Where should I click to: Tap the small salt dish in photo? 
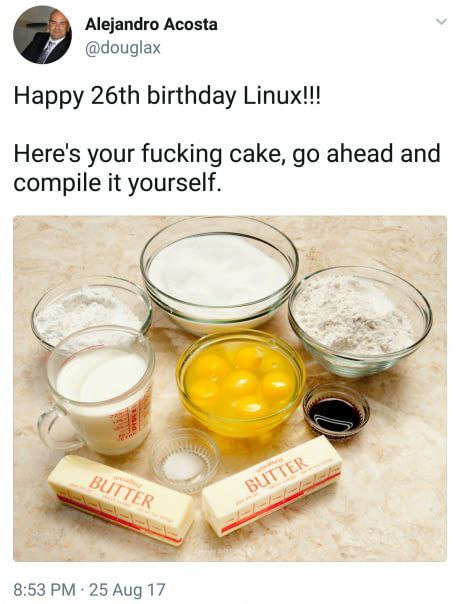click(184, 460)
